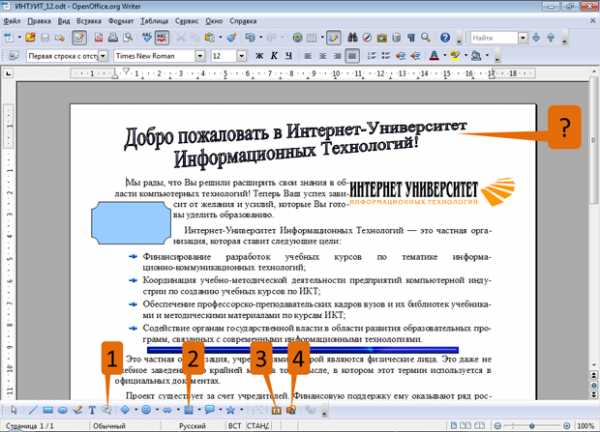
Task: Paste from clipboard
Action: (209, 37)
